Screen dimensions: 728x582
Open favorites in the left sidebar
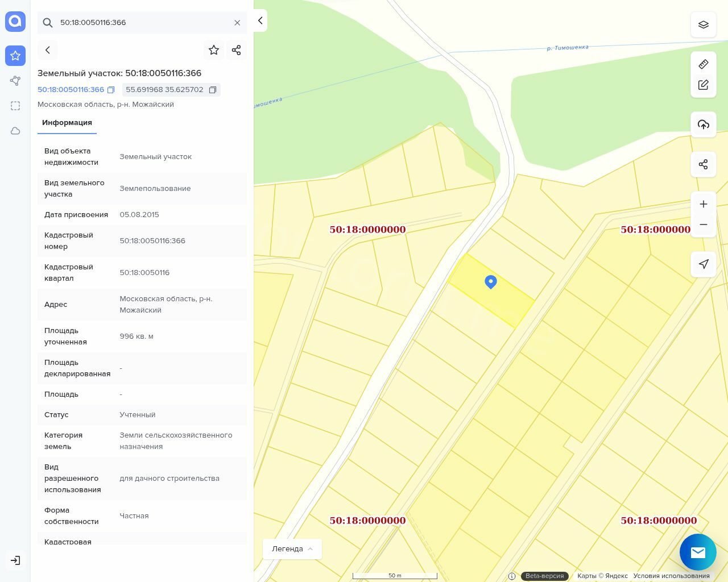point(15,56)
